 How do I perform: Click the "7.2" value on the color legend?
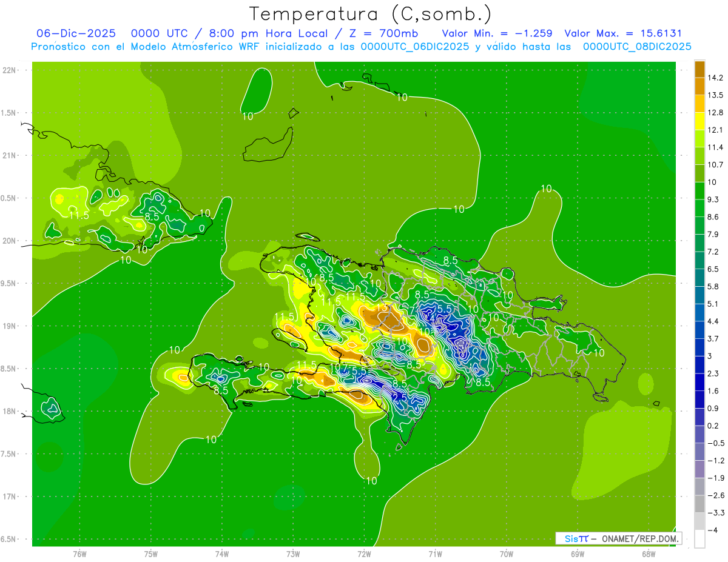[713, 252]
